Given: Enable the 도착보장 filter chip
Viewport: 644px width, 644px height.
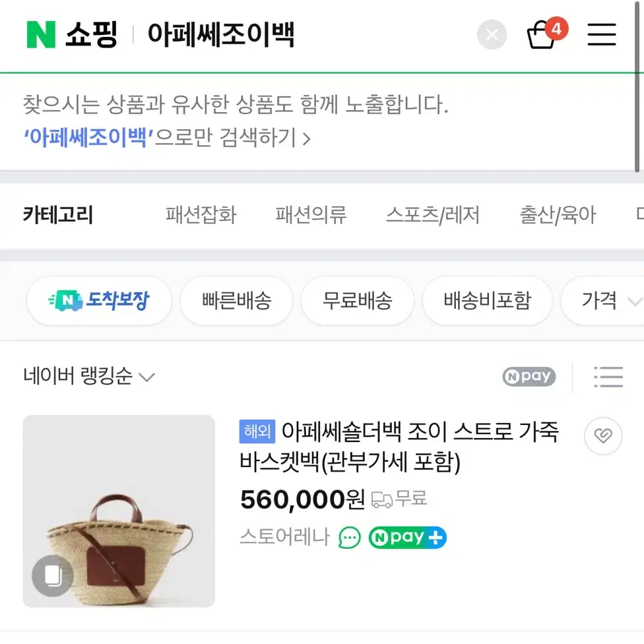Looking at the screenshot, I should click(x=99, y=301).
